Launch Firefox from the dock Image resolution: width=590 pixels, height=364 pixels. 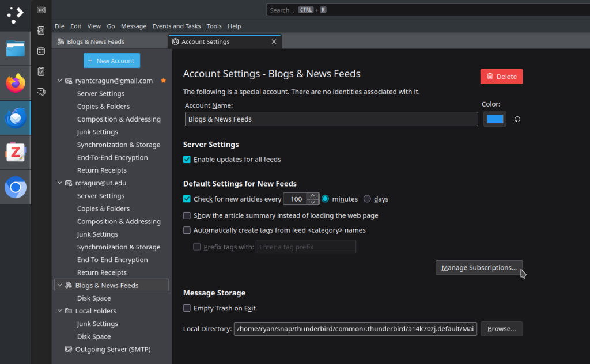[x=16, y=83]
